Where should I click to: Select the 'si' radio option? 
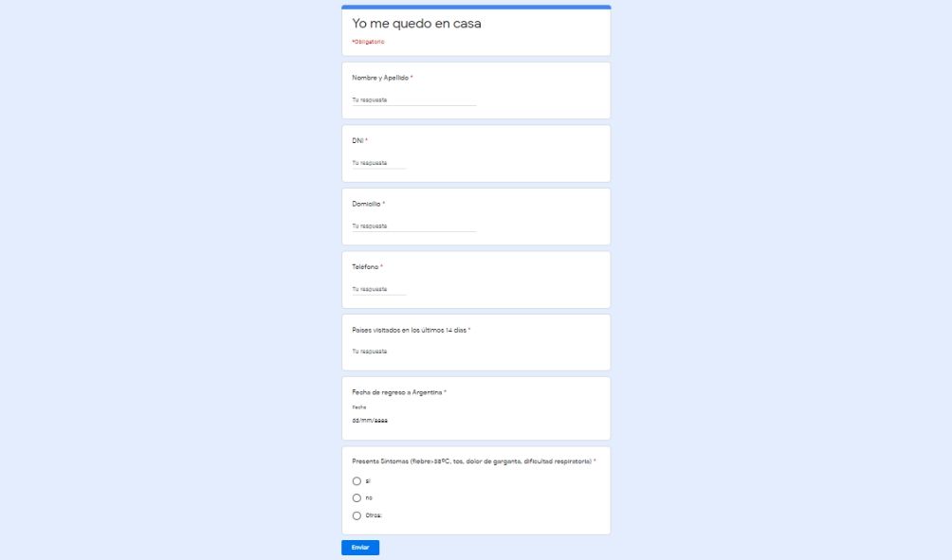pos(357,481)
